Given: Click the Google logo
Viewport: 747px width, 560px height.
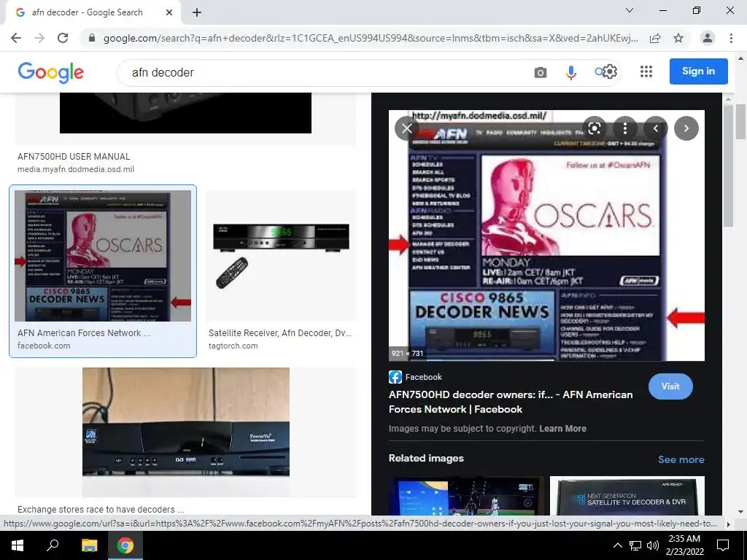Looking at the screenshot, I should (x=51, y=72).
